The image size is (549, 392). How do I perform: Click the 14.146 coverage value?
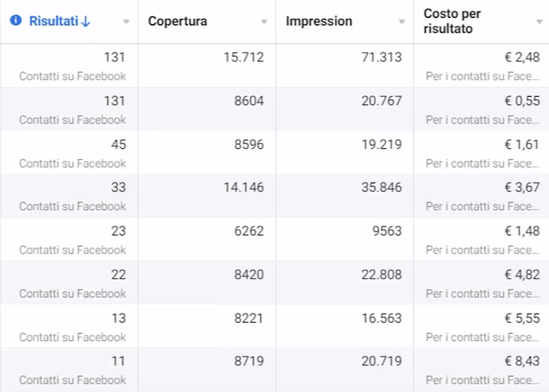point(244,187)
